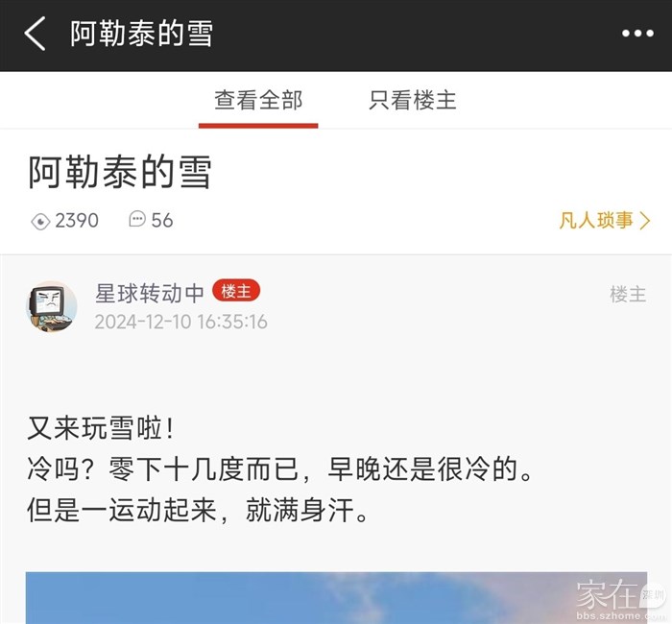This screenshot has width=672, height=624.
Task: Open 星球转动中 user avatar
Action: tap(52, 306)
